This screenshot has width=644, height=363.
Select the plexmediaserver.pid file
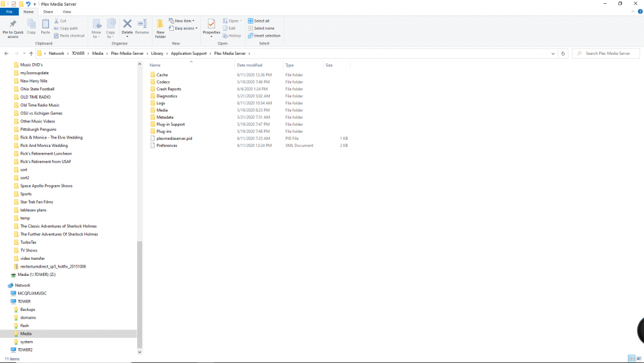(174, 139)
